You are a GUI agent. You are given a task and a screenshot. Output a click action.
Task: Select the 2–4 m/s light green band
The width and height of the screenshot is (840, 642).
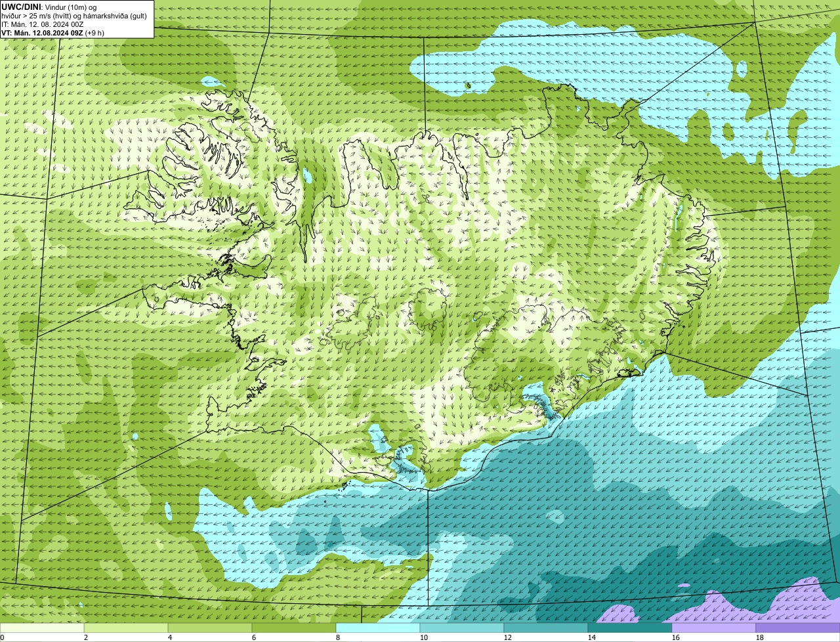[x=126, y=628]
